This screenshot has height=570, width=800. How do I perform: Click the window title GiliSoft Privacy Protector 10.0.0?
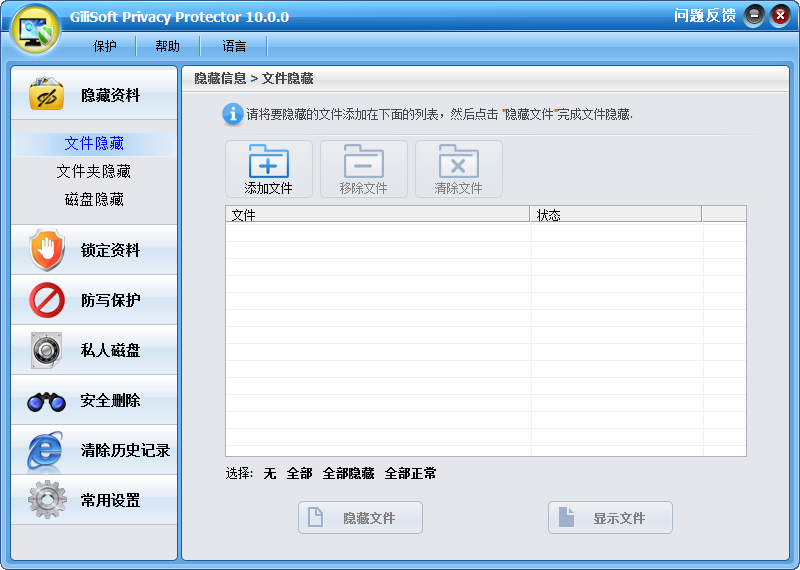[x=180, y=17]
